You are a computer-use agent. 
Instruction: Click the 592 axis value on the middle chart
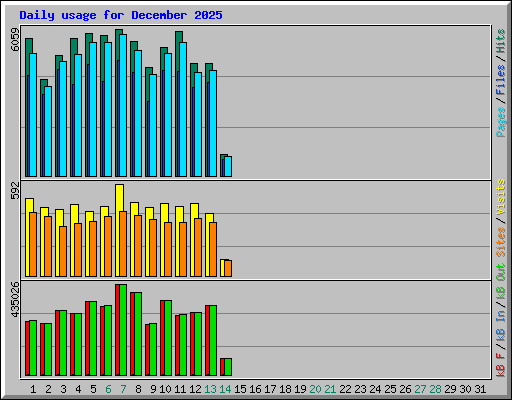(15, 190)
